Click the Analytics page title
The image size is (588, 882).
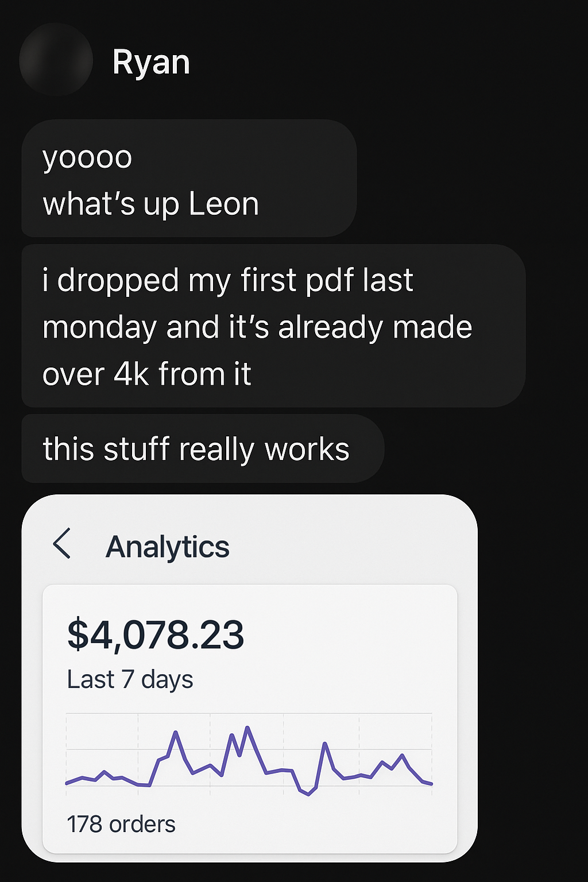coord(168,547)
